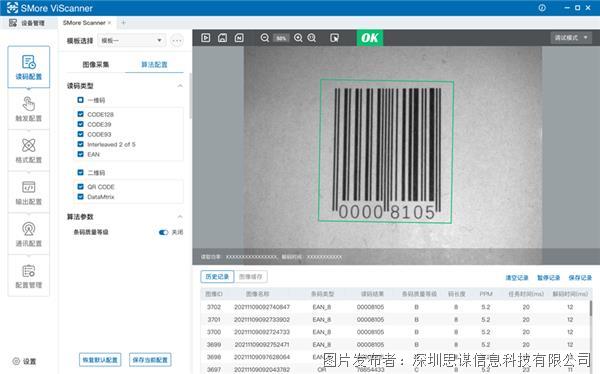Viewport: 600px width, 374px height.
Task: Open the 配置管理 sidebar section
Action: [29, 276]
